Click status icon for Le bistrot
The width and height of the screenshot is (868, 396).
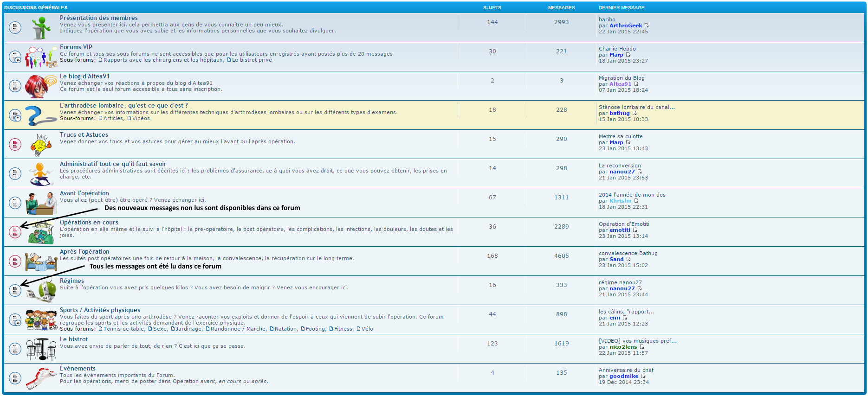[15, 349]
